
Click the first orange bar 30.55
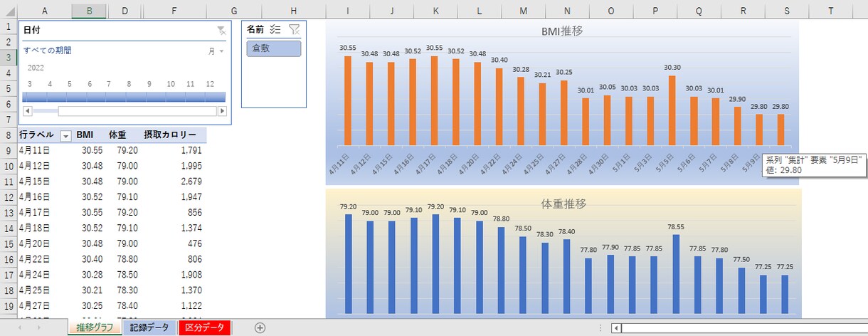click(x=348, y=101)
